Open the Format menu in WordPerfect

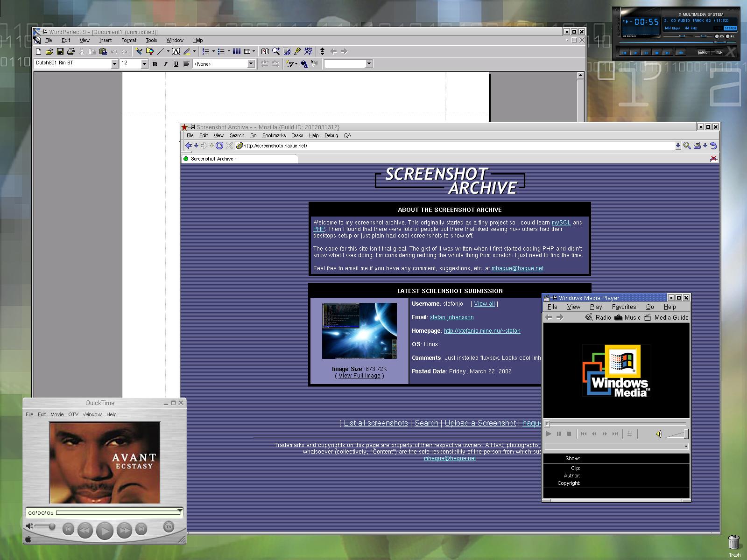[x=129, y=40]
